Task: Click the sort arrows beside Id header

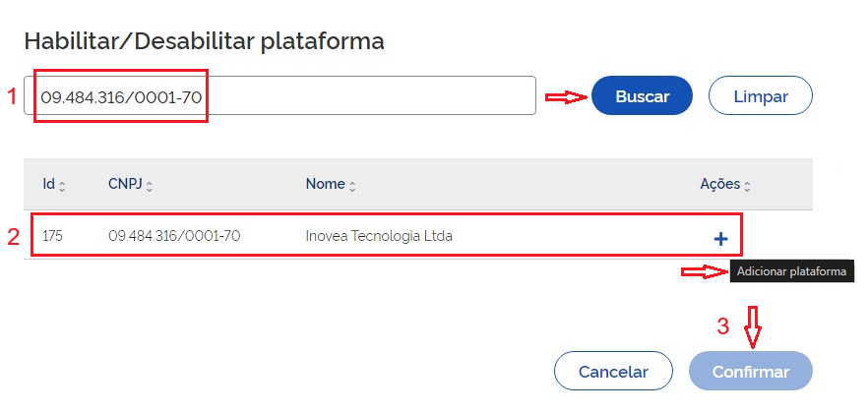Action: 63,185
